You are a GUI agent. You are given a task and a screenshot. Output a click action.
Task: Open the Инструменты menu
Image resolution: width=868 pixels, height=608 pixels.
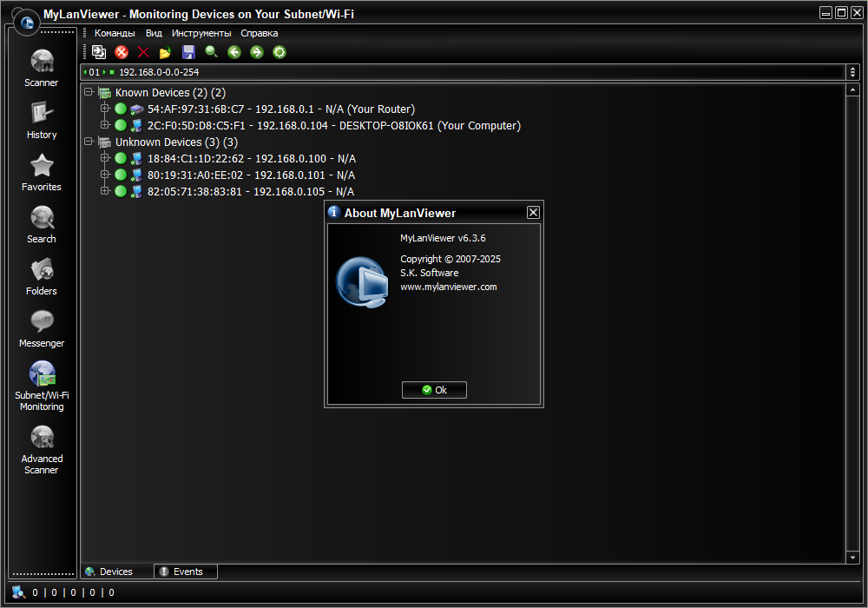(201, 33)
